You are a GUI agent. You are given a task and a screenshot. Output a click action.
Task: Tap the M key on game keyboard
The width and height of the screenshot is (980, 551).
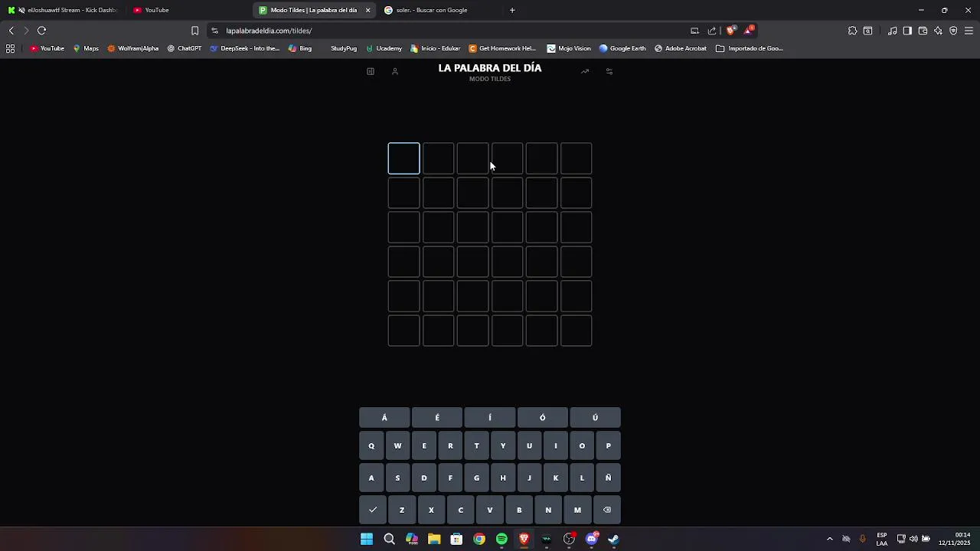pos(577,510)
